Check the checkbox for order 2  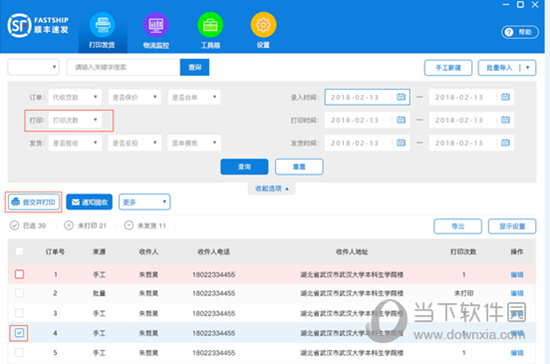(x=20, y=293)
